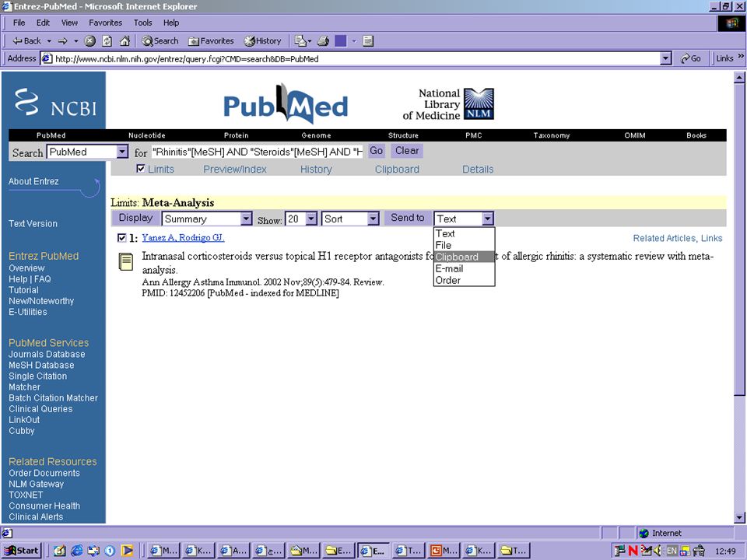Switch to the Protein database tab
Viewport: 747px width, 560px height.
point(237,135)
